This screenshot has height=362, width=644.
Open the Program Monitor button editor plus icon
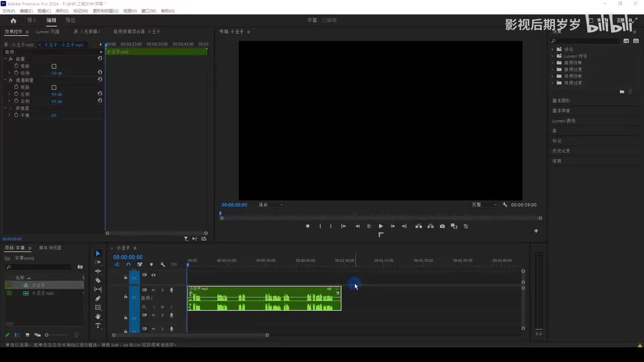[x=536, y=231]
